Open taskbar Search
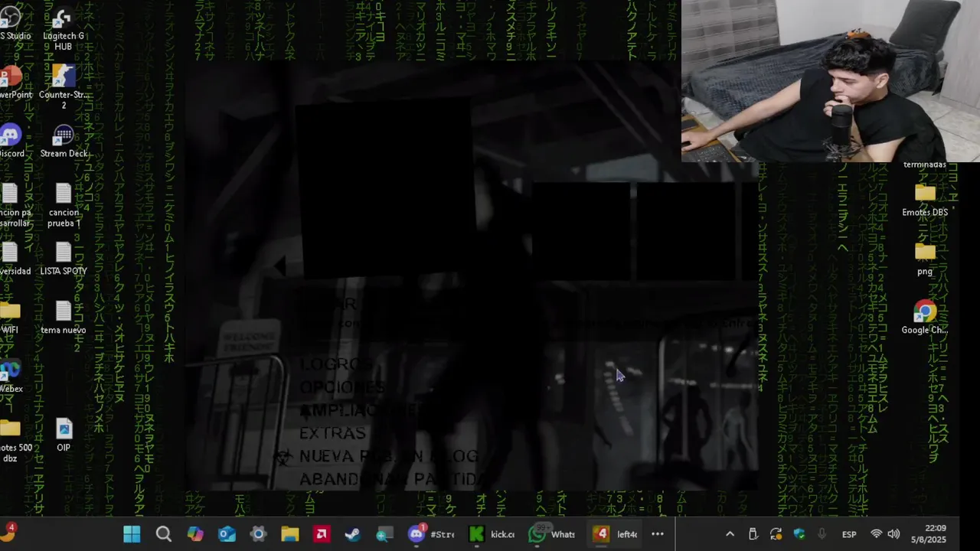 point(163,534)
